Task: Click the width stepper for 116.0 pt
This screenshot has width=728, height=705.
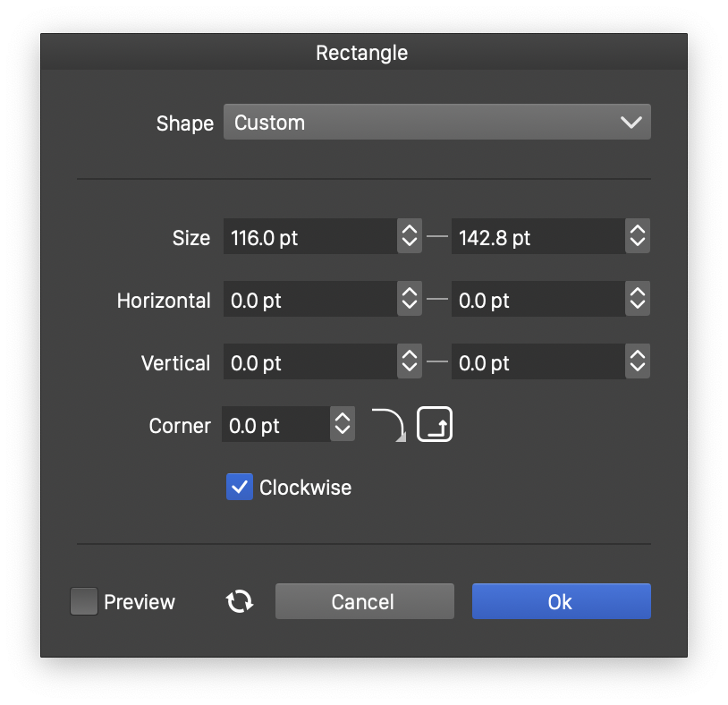Action: coord(410,237)
